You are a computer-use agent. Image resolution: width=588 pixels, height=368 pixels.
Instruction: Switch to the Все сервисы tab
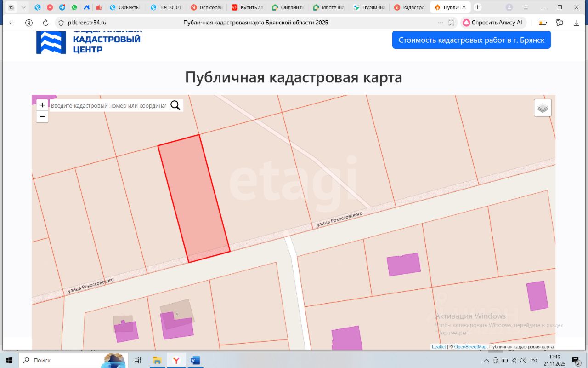[207, 7]
